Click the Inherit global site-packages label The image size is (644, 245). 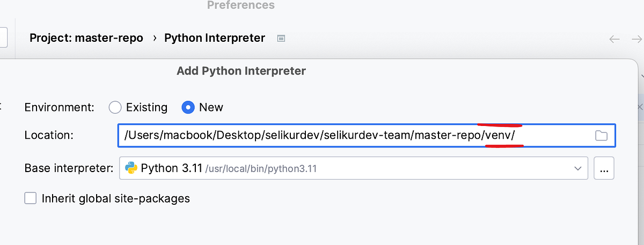(116, 198)
